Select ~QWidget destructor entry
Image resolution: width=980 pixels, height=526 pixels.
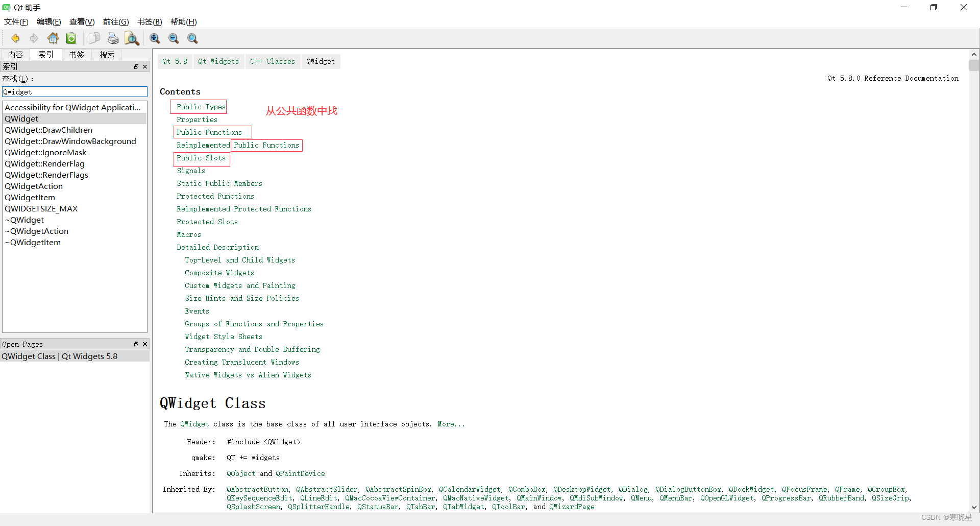pyautogui.click(x=75, y=220)
